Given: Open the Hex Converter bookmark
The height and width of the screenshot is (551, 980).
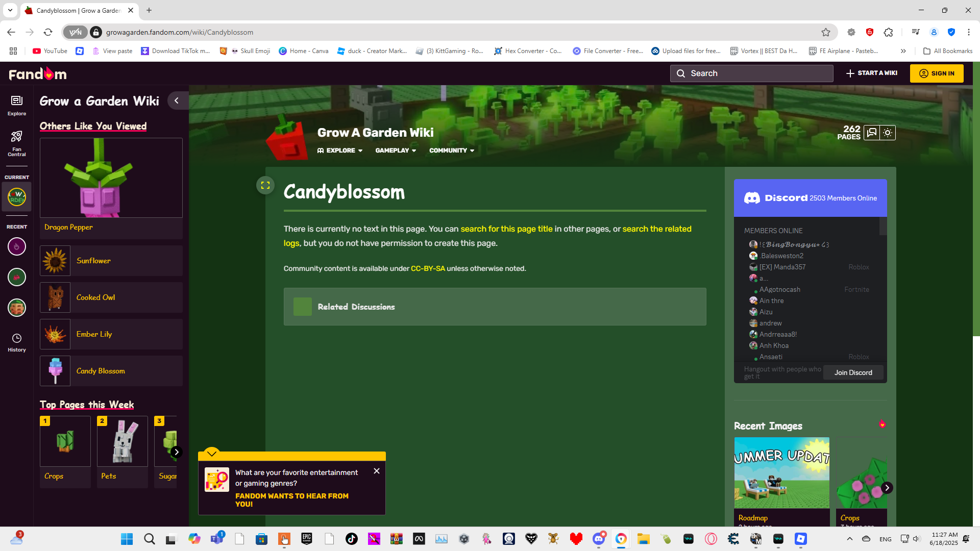Looking at the screenshot, I should point(528,51).
